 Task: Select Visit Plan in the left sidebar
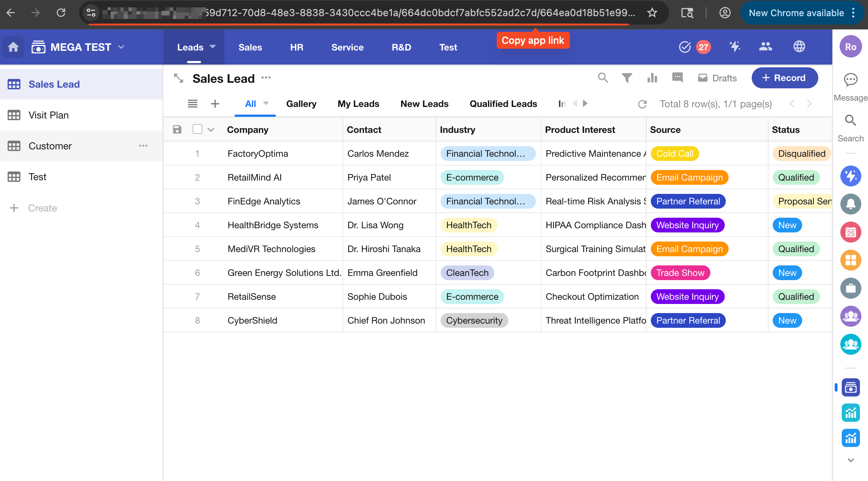tap(49, 115)
